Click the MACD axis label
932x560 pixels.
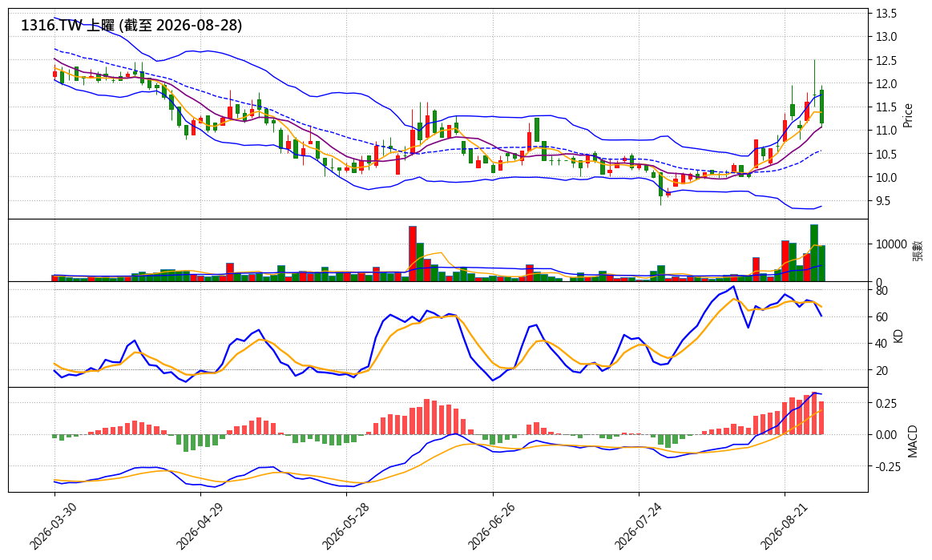[913, 441]
